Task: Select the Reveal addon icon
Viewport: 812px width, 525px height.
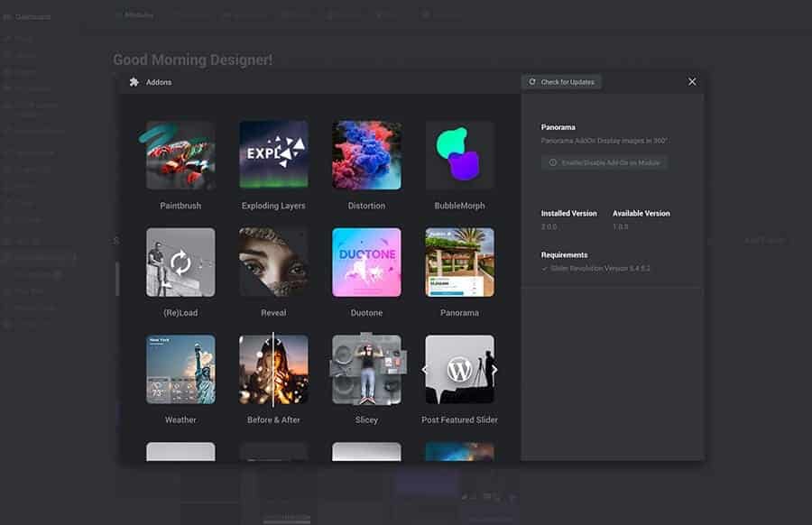Action: (273, 262)
